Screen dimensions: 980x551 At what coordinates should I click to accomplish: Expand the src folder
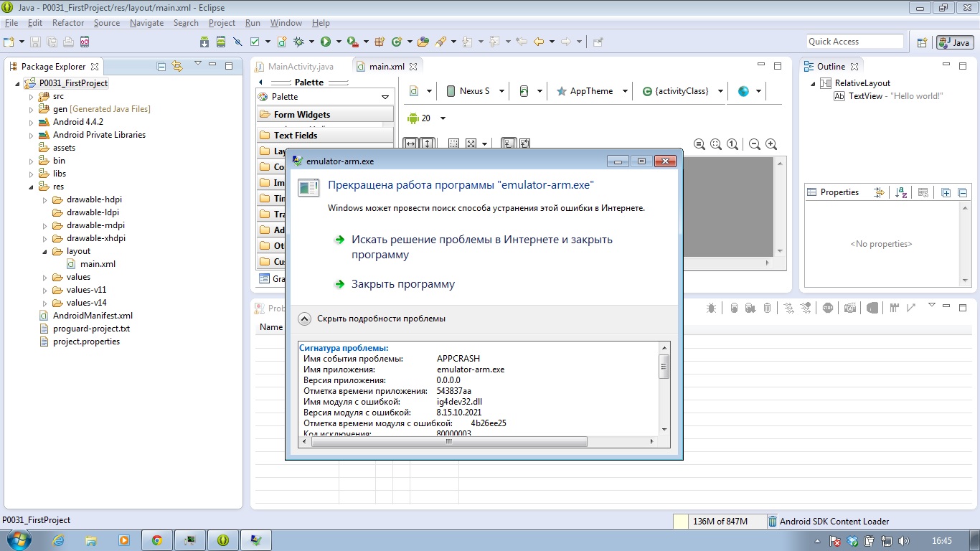[x=31, y=96]
